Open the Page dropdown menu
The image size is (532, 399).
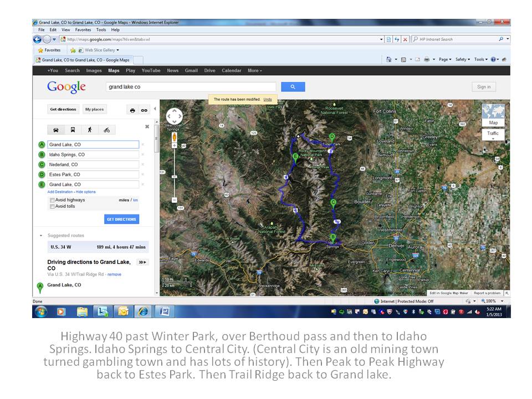click(445, 59)
